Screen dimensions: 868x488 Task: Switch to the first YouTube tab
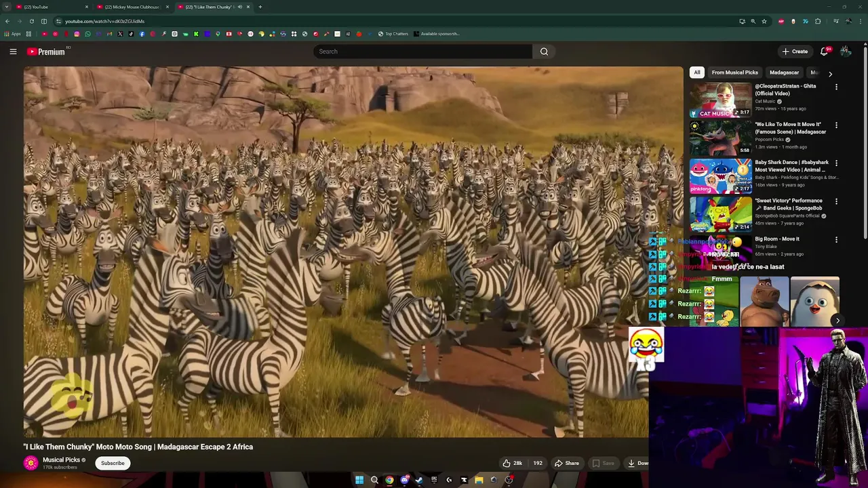tap(51, 7)
